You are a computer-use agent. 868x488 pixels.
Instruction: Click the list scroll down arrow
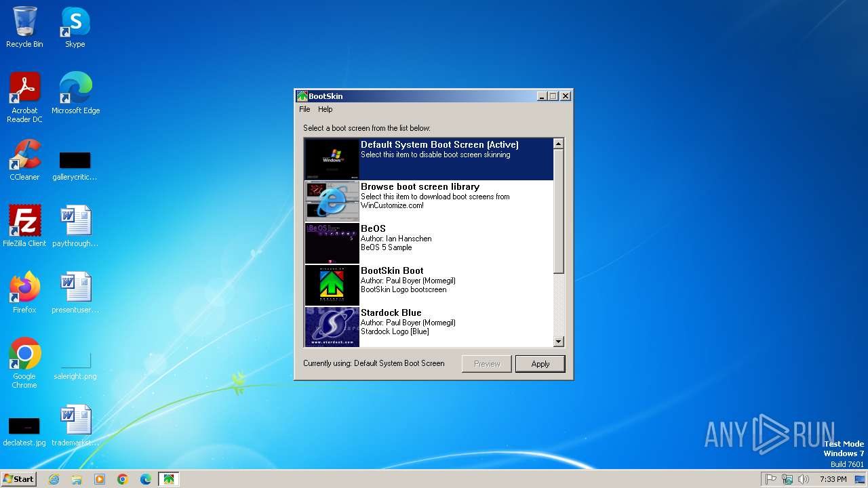tap(559, 342)
